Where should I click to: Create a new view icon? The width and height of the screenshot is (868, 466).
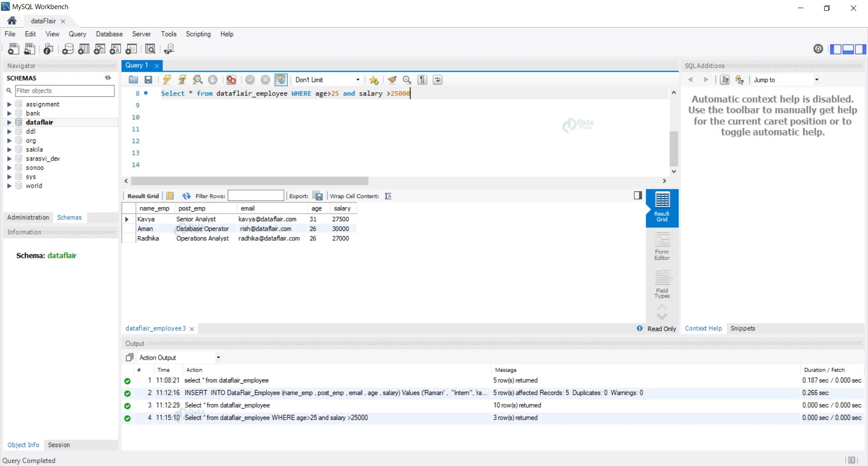[x=99, y=49]
